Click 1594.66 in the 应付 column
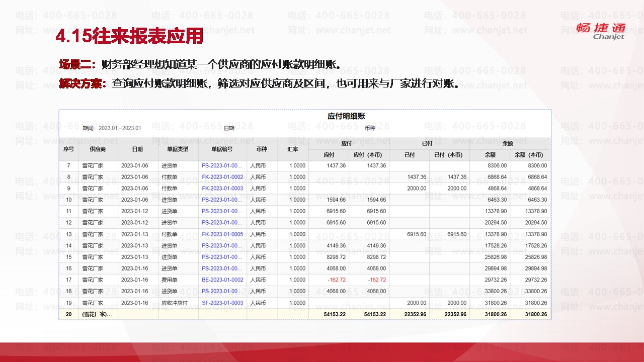This screenshot has height=362, width=644. [336, 200]
